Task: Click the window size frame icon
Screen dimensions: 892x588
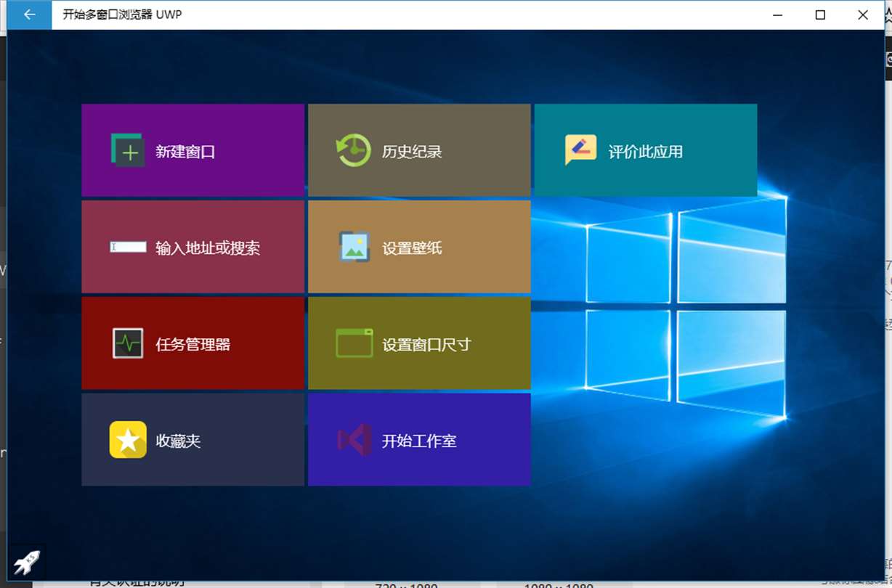Action: [354, 343]
